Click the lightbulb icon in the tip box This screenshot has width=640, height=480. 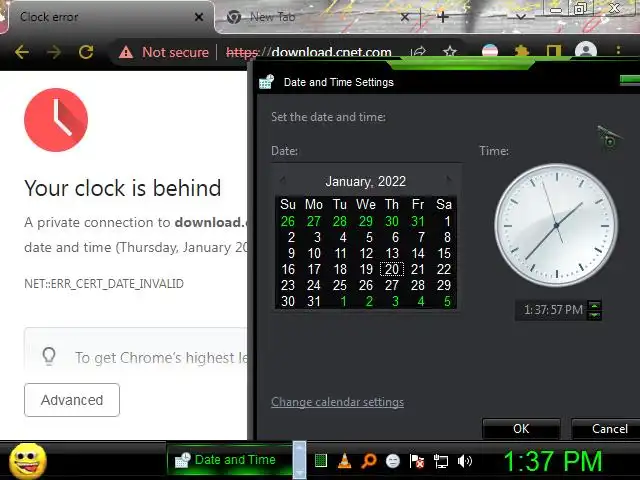[x=49, y=356]
